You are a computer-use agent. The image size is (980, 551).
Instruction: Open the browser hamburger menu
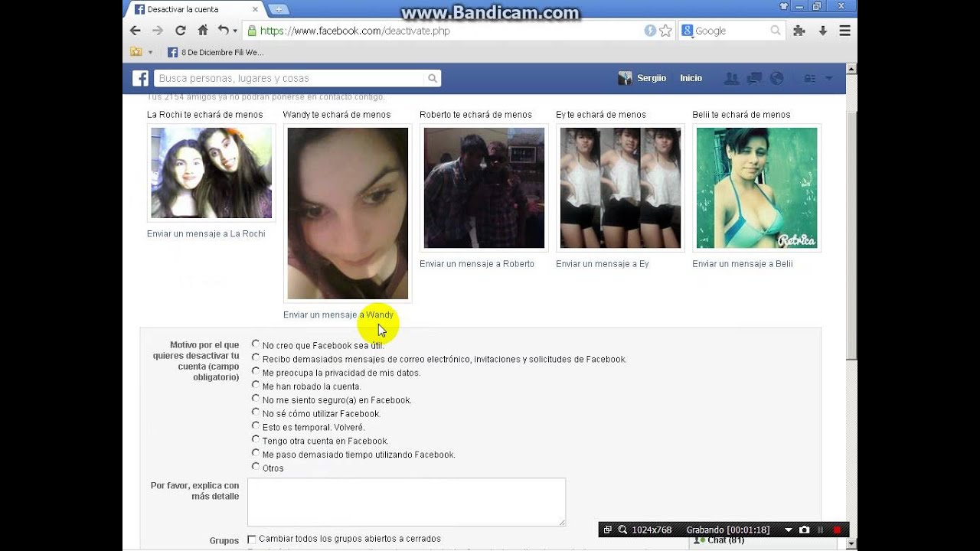click(845, 31)
